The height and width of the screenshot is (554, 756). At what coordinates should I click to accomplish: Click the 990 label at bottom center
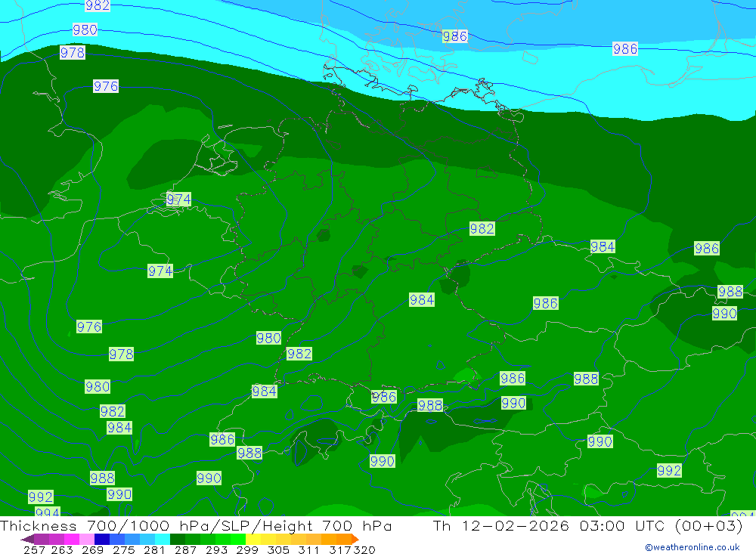pos(383,461)
